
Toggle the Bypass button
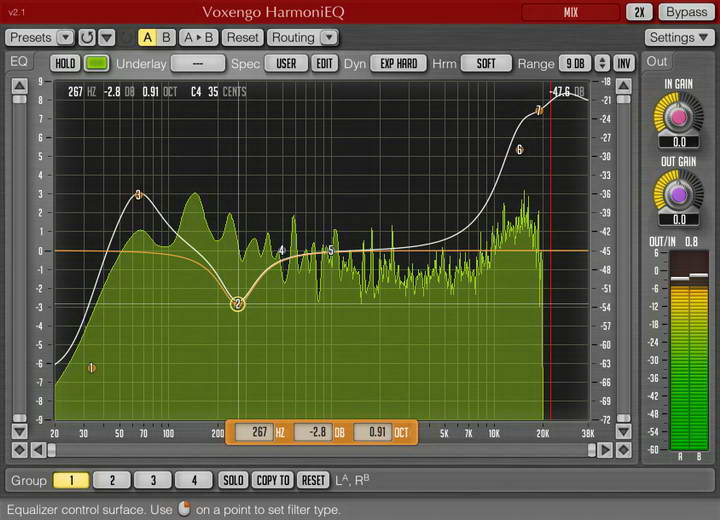coord(686,12)
